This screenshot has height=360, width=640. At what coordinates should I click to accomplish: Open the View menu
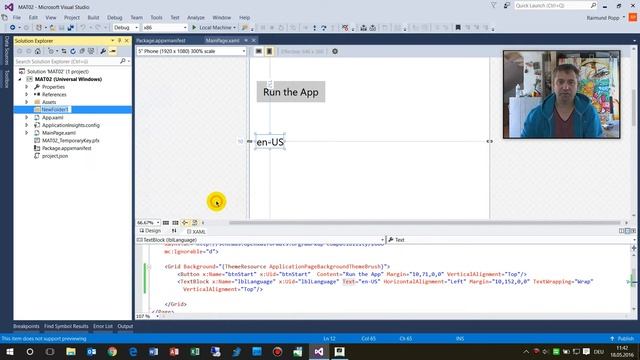(51, 18)
